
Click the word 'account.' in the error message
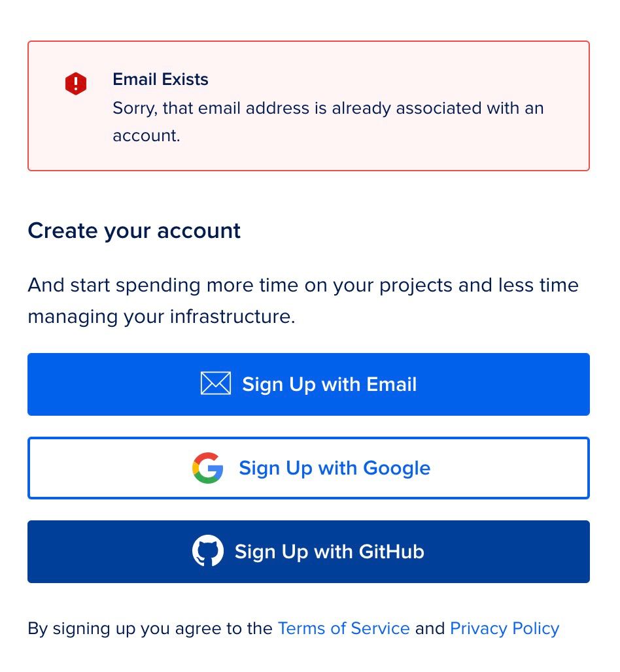click(x=146, y=136)
